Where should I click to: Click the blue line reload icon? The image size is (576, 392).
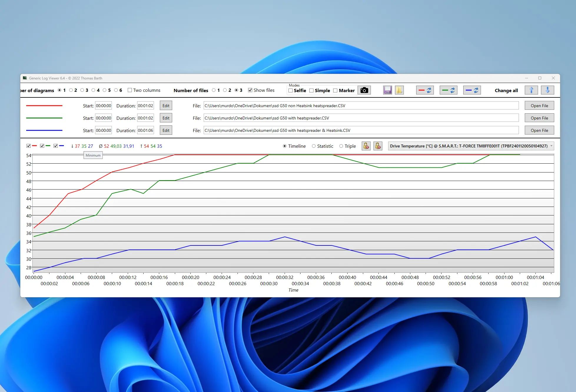coord(472,90)
